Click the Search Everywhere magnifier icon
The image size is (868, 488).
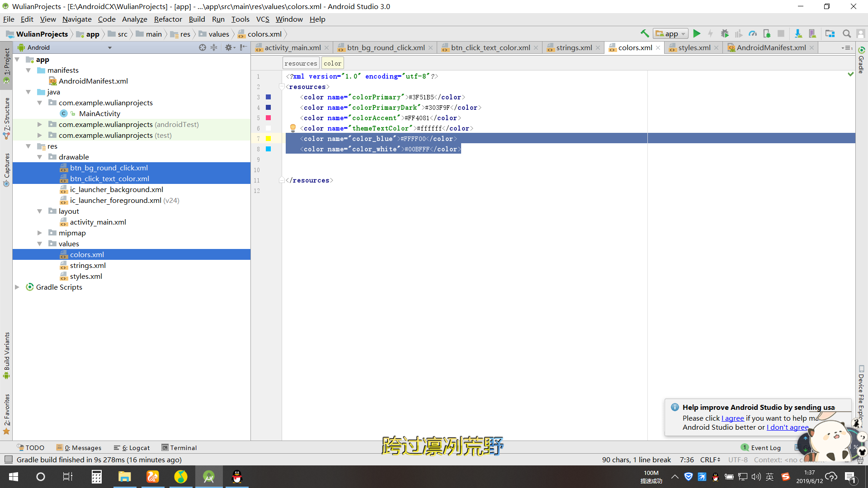click(847, 33)
